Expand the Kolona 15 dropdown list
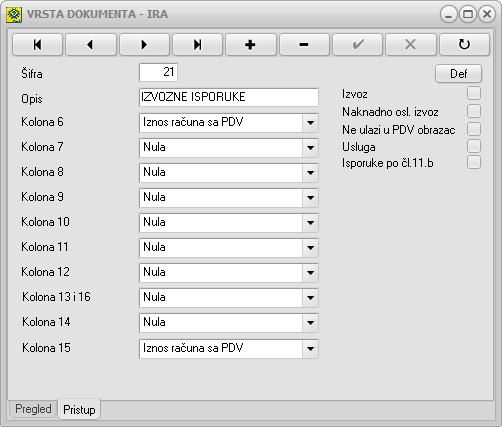Viewport: 502px width, 427px height. pyautogui.click(x=310, y=349)
